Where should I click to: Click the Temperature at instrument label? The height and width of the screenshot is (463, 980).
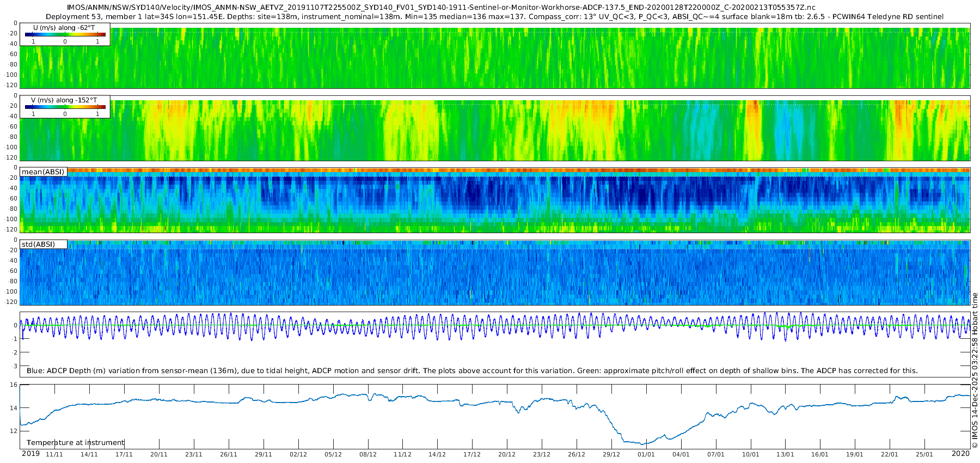tap(76, 443)
